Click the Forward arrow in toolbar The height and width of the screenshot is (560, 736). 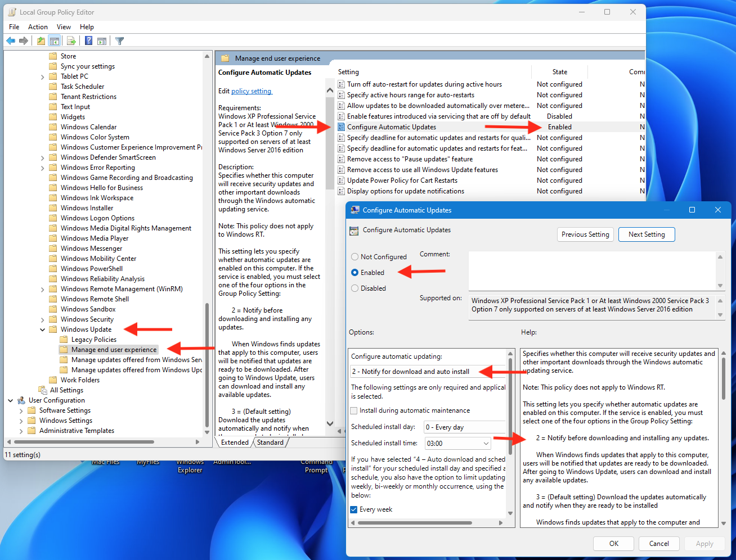click(24, 40)
